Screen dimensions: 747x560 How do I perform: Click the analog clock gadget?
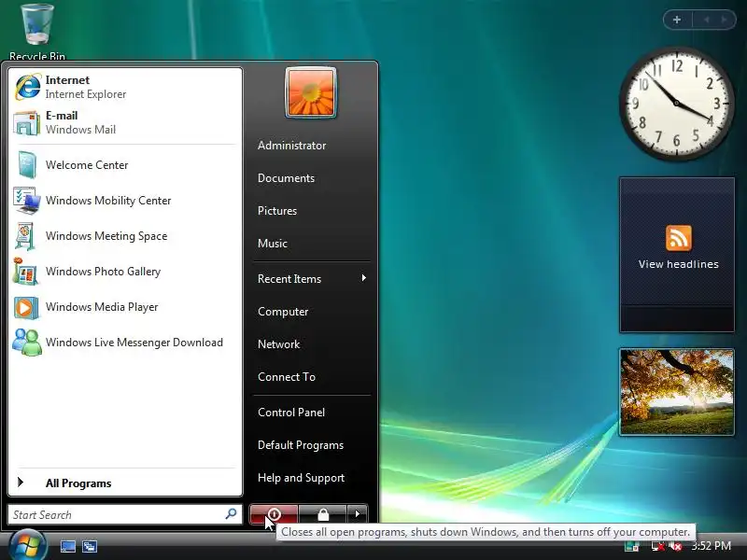click(x=676, y=103)
